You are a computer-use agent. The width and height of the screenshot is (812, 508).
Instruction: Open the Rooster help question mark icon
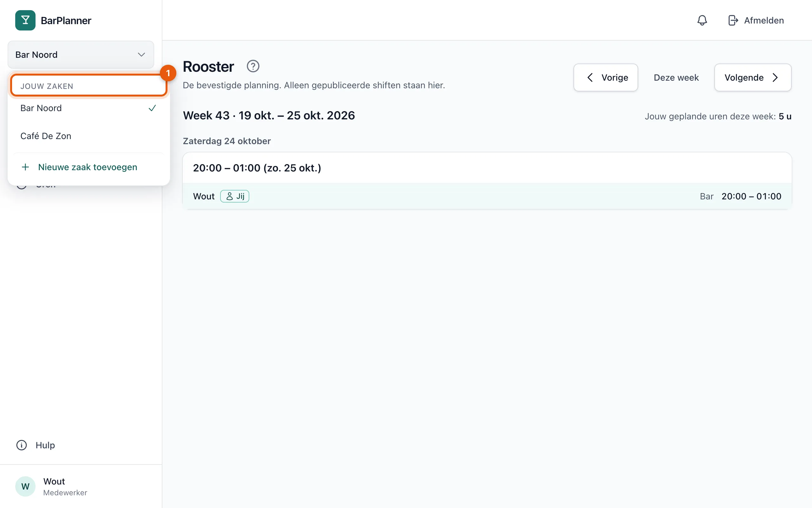point(253,66)
